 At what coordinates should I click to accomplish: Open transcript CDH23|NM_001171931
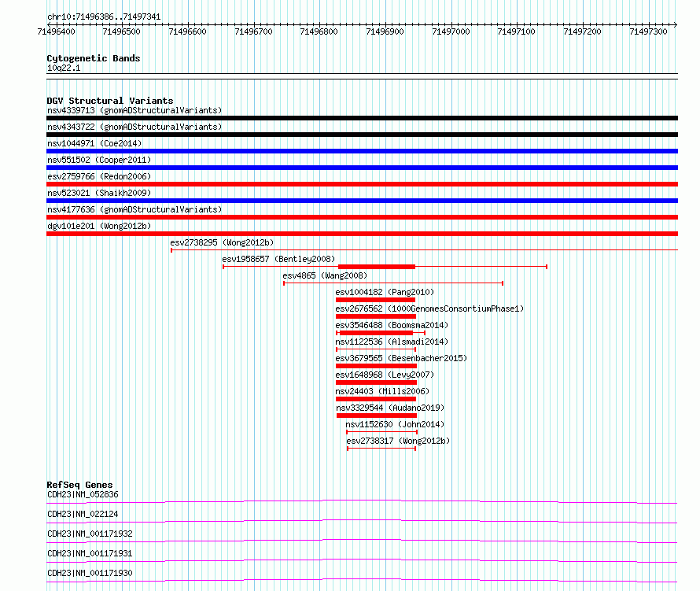coord(90,553)
